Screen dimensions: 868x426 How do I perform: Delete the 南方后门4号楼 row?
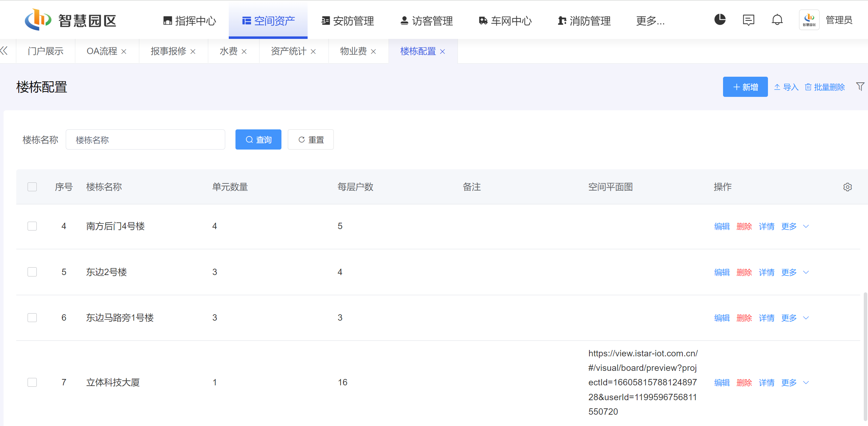click(744, 226)
